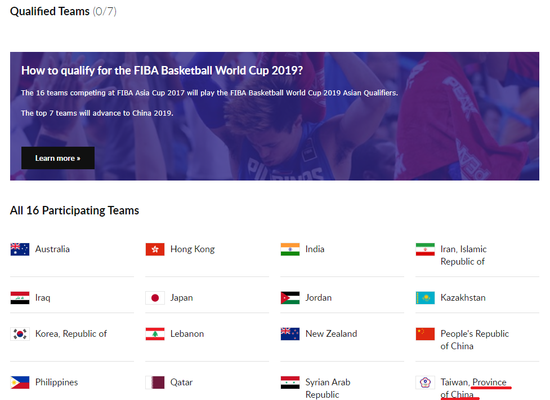The image size is (550, 400).
Task: Click the Qualified Teams heading
Action: [x=63, y=11]
